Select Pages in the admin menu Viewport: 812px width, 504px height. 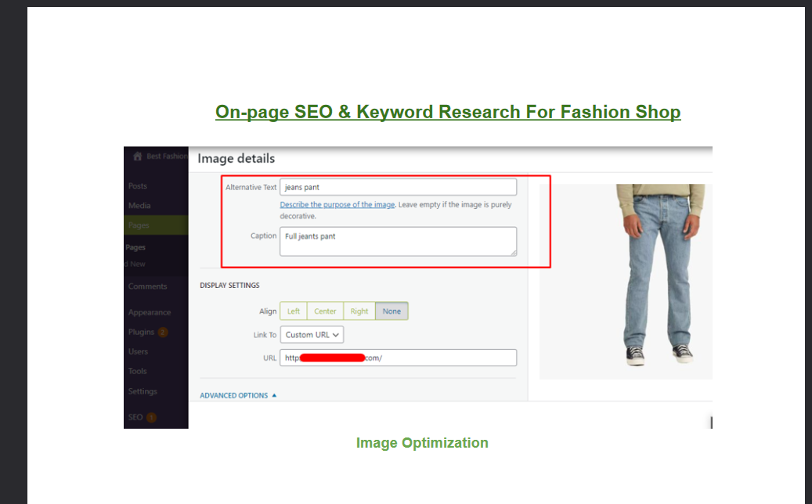139,225
